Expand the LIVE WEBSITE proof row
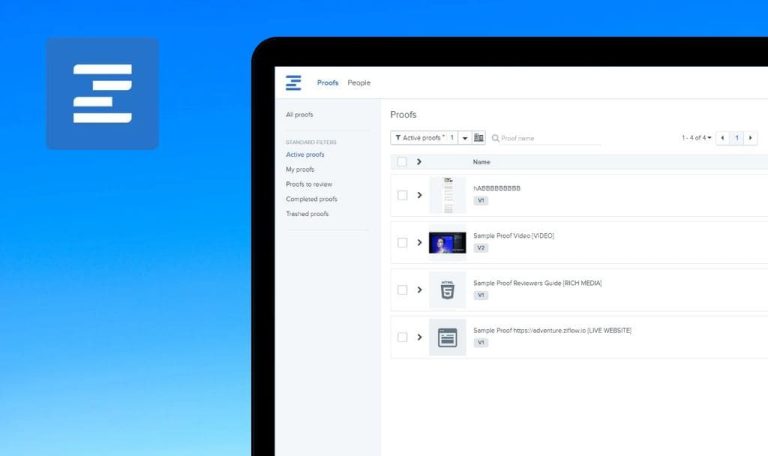This screenshot has height=456, width=768. (419, 337)
